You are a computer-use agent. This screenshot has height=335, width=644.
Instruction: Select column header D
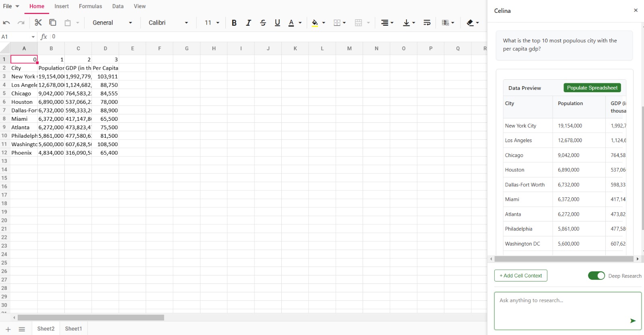click(x=105, y=48)
